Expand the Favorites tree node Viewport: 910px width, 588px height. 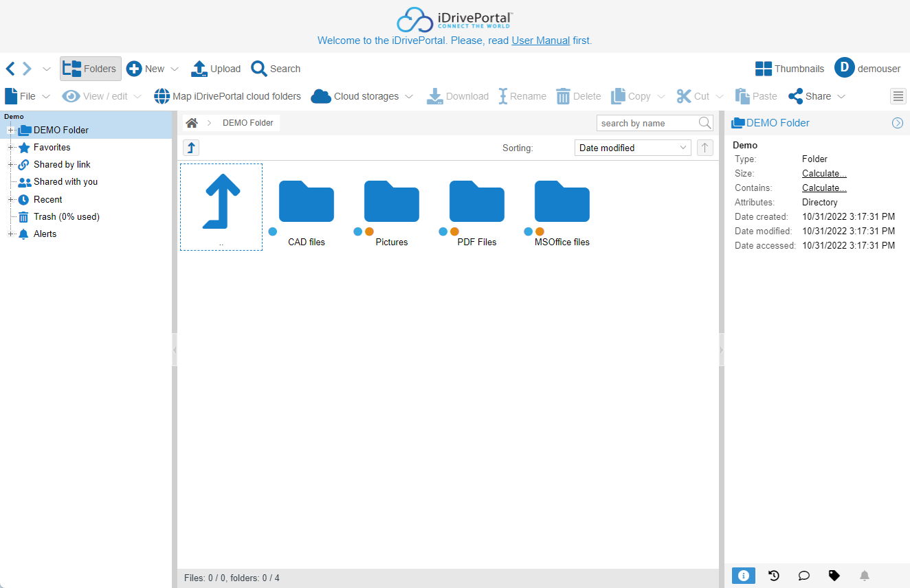10,147
